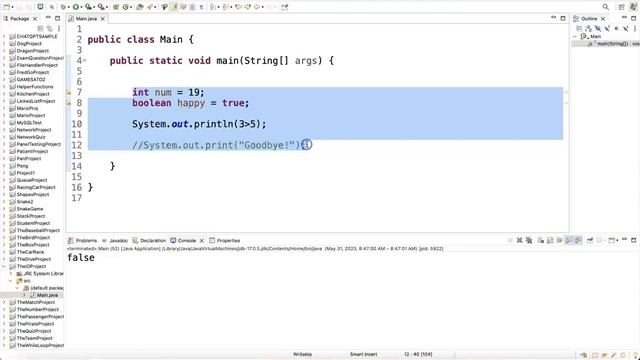Screen dimensions: 640x360
Task: Expand the DogProject tree node
Action: [x=4, y=44]
